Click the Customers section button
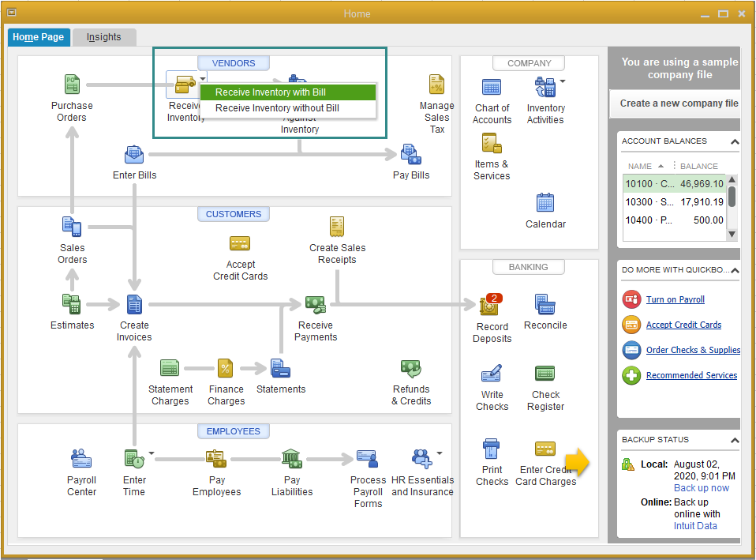 (x=234, y=214)
